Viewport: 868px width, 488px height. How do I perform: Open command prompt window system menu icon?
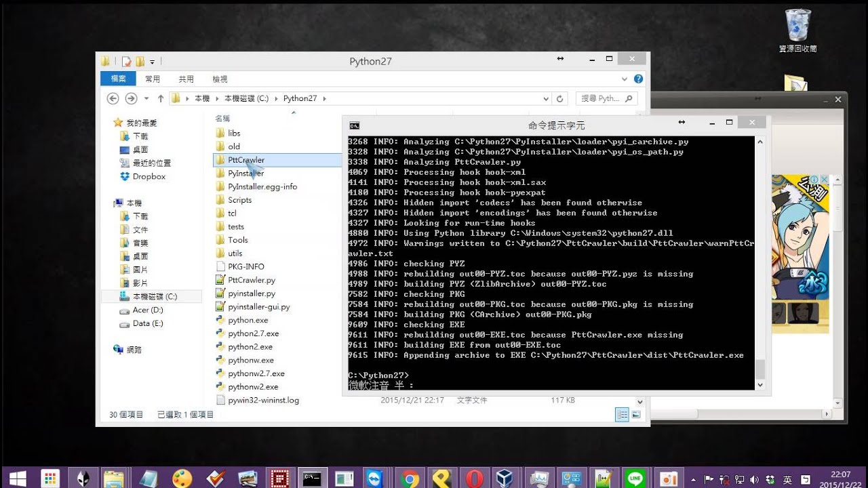[354, 125]
